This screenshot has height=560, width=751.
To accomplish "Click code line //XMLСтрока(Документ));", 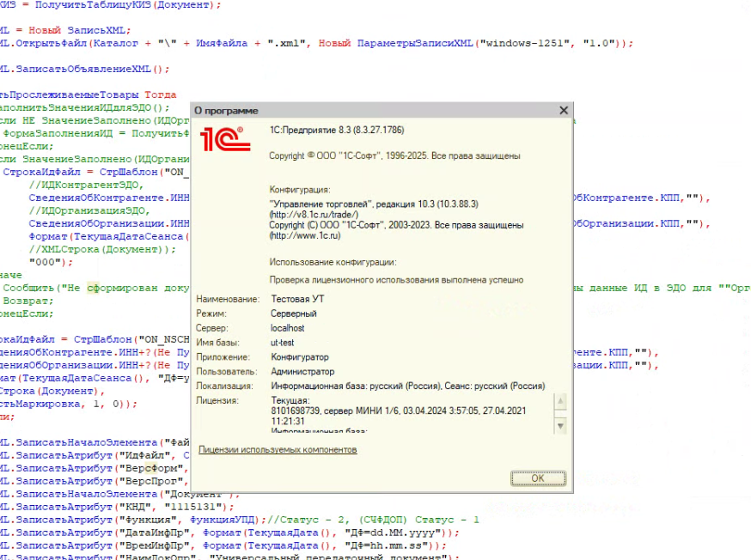I will click(x=102, y=249).
